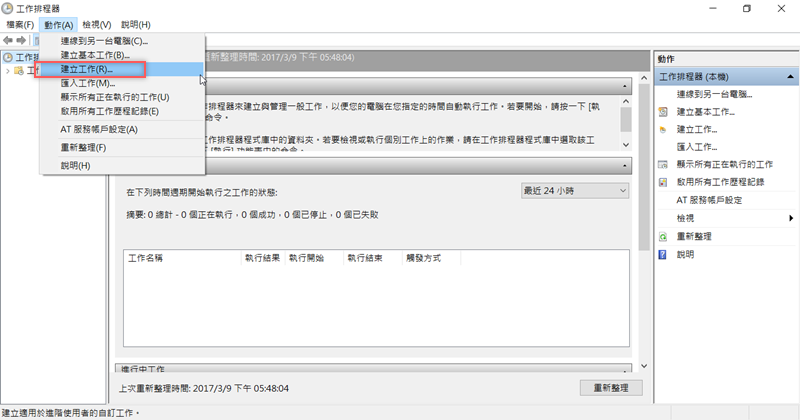Click AT 服務帳戶設定 in the Actions pane
The height and width of the screenshot is (420, 800).
tap(709, 200)
